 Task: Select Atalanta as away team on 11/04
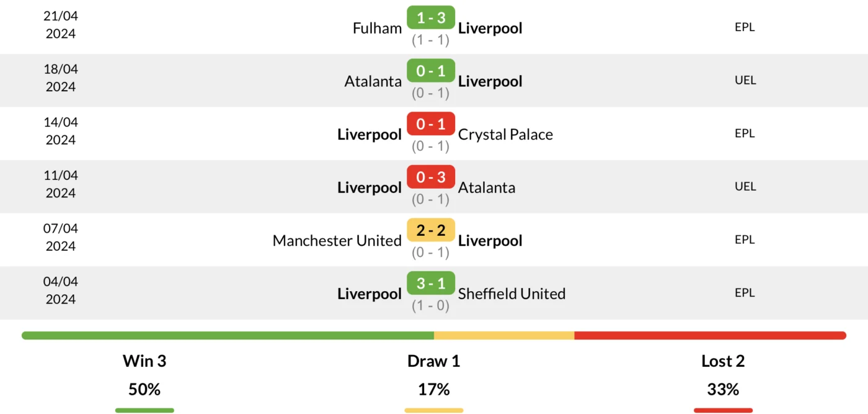click(487, 187)
